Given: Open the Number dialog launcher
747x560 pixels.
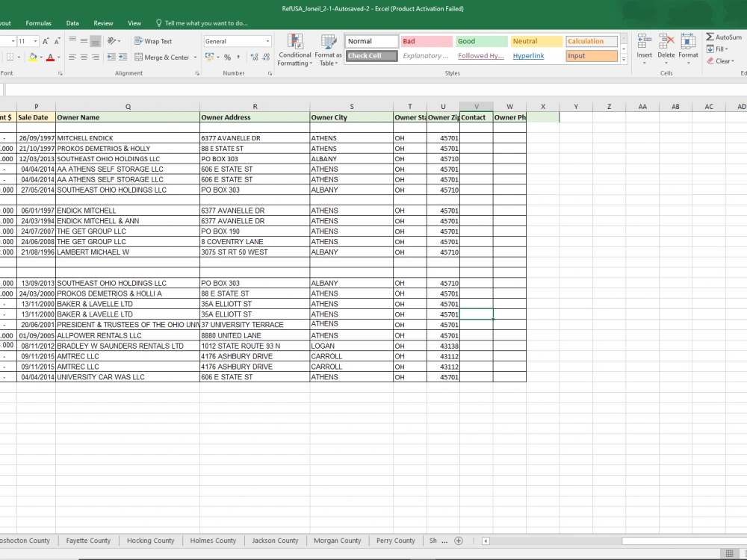Looking at the screenshot, I should click(270, 73).
